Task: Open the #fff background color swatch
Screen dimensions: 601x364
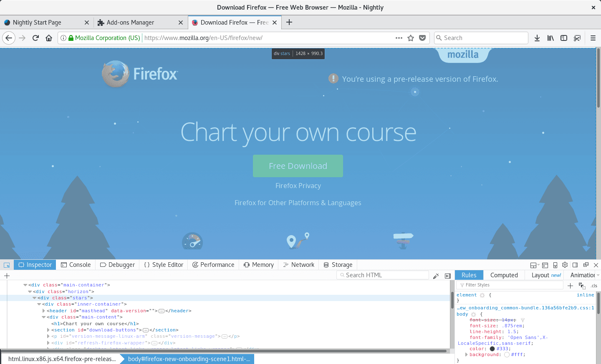Action: click(x=507, y=355)
